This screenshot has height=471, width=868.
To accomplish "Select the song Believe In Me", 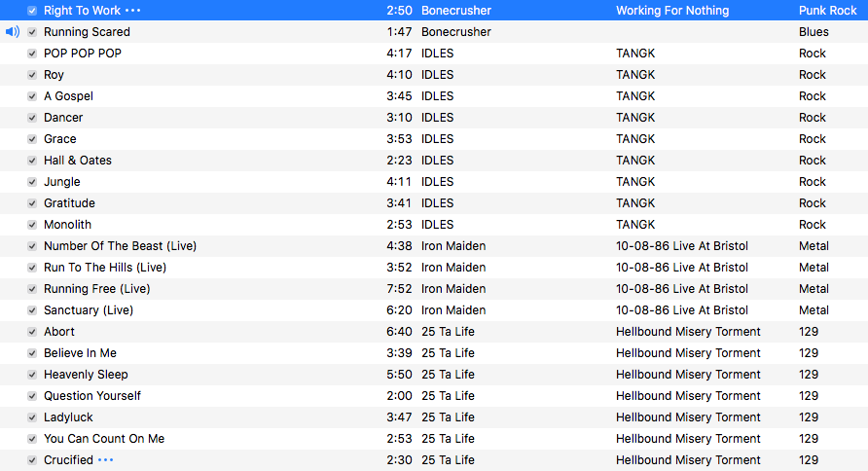I will [x=80, y=353].
